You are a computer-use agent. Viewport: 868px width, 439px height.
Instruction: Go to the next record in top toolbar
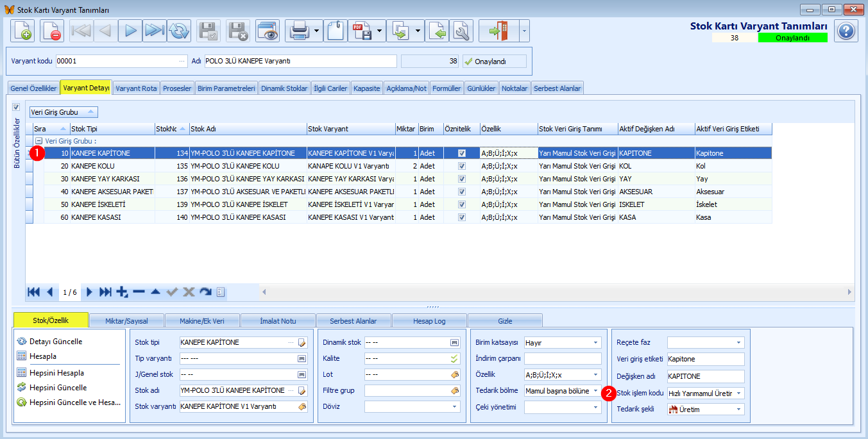click(130, 31)
